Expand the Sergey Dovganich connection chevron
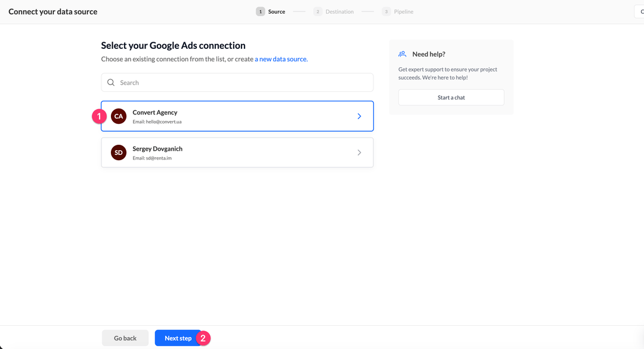The width and height of the screenshot is (644, 349). (360, 152)
